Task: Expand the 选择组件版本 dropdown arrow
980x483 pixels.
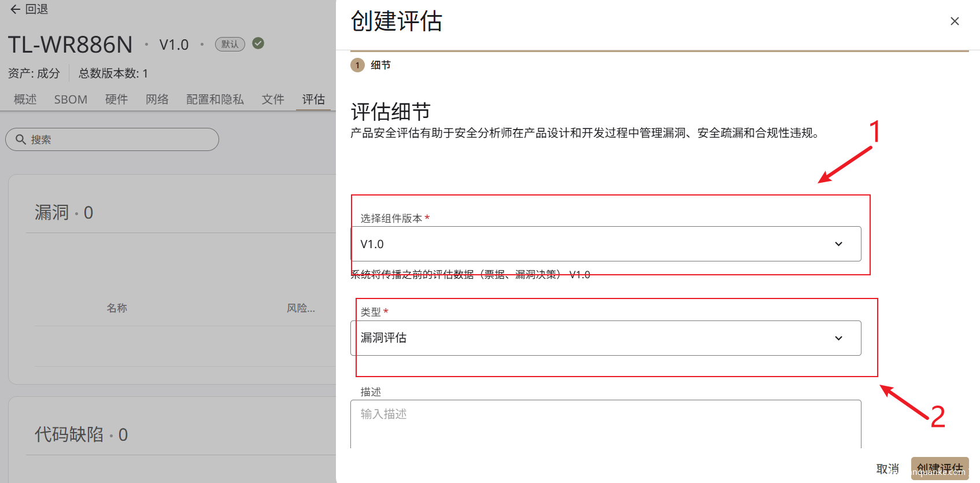Action: tap(838, 244)
